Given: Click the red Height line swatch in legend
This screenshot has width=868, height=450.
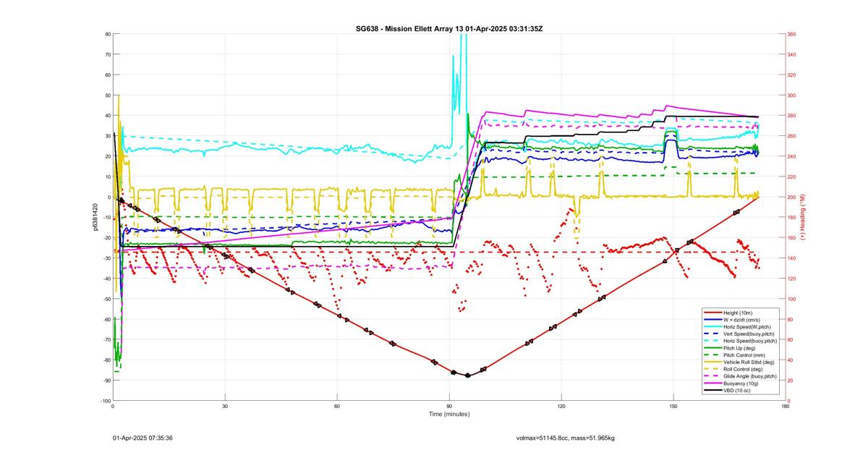Looking at the screenshot, I should pyautogui.click(x=712, y=312).
